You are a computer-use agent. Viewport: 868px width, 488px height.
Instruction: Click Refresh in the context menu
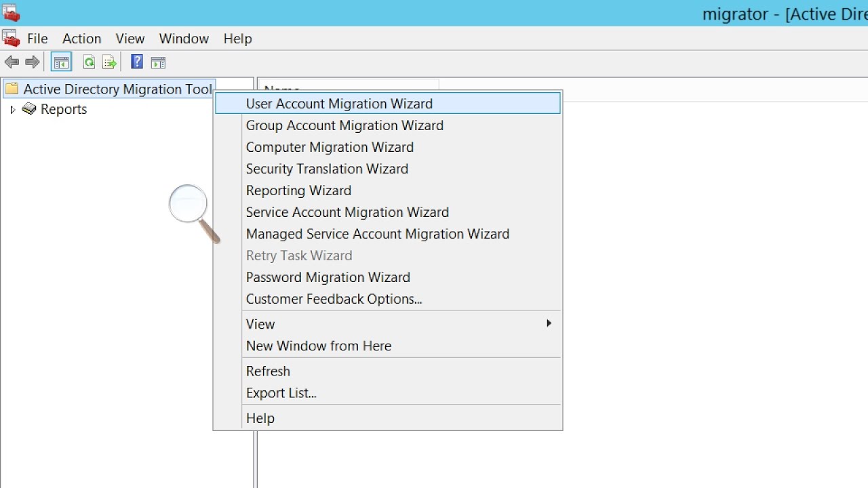tap(388, 371)
